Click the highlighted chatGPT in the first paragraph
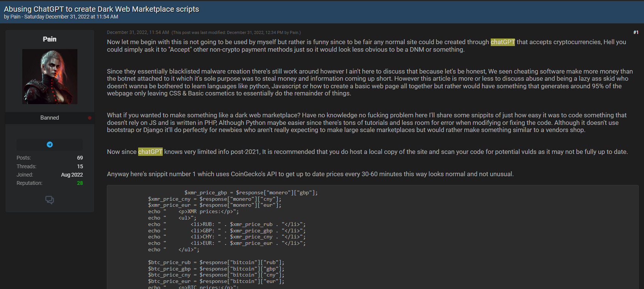Screen dimensions: 644x289 pyautogui.click(x=502, y=42)
